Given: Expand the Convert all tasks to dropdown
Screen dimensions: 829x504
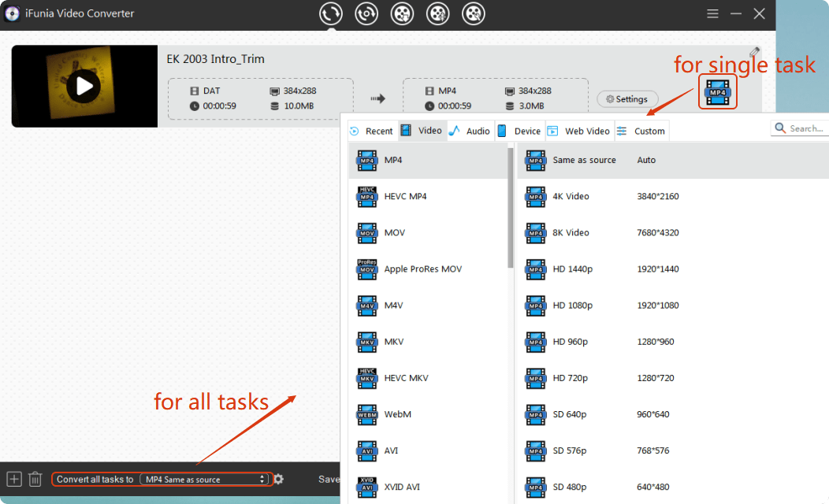Looking at the screenshot, I should click(206, 479).
